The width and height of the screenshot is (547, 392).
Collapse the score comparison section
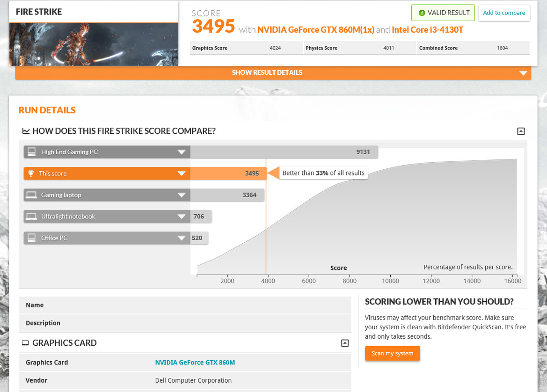click(520, 131)
